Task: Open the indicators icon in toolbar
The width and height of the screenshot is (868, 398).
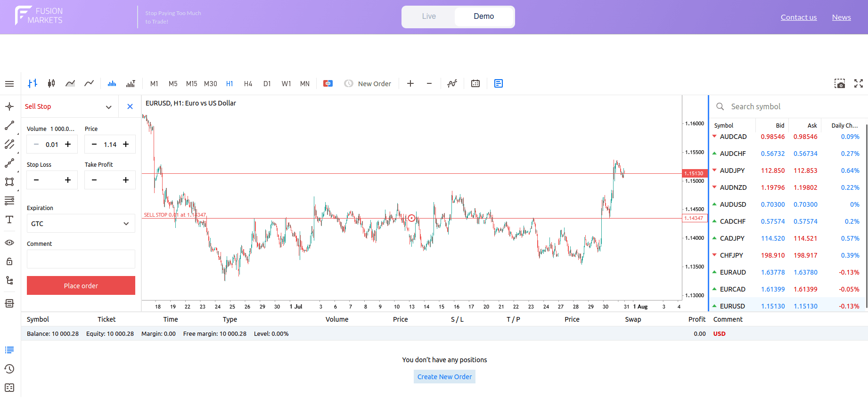Action: pos(452,83)
